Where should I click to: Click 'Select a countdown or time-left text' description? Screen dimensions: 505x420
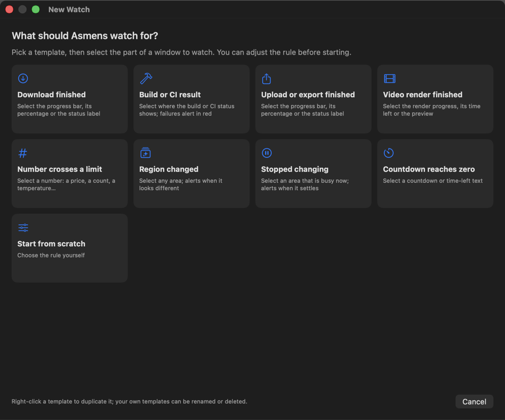point(433,181)
